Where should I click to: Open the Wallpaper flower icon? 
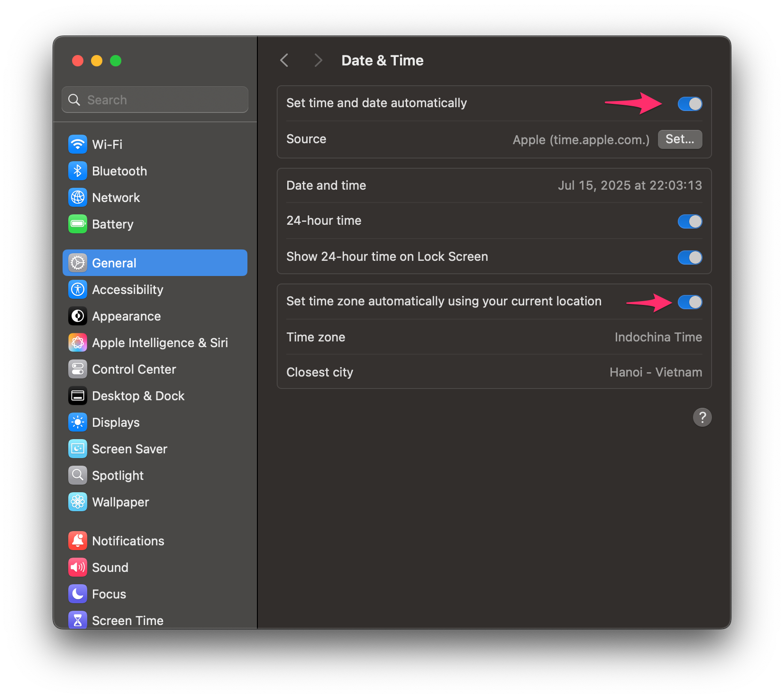78,502
